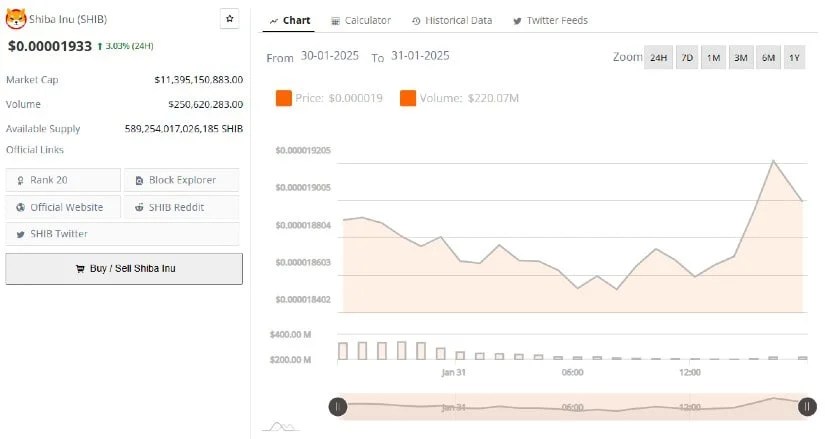Click the globe icon for Official Website
This screenshot has height=439, width=825.
[20, 207]
